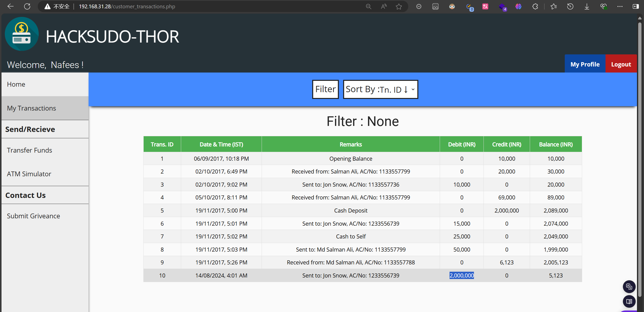644x312 pixels.
Task: Click the Balance (INR) column header
Action: tap(556, 144)
